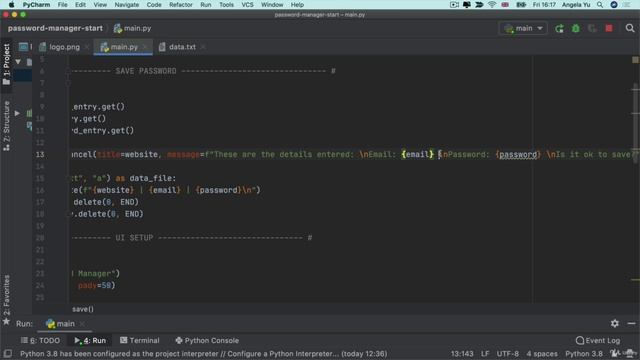Open Spotlight search in menu bar

(x=600, y=4)
